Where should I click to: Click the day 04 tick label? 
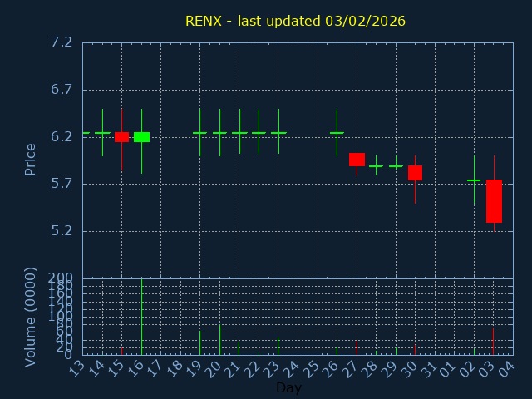507,370
